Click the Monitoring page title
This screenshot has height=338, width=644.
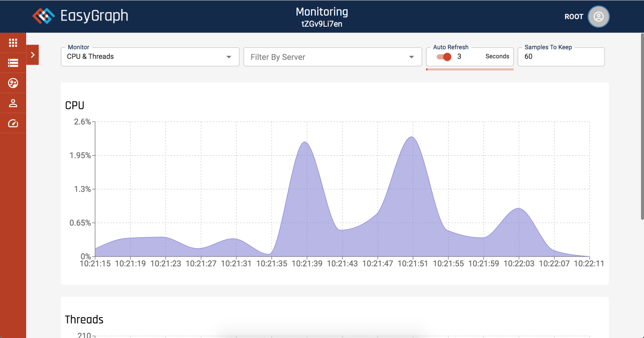(322, 12)
